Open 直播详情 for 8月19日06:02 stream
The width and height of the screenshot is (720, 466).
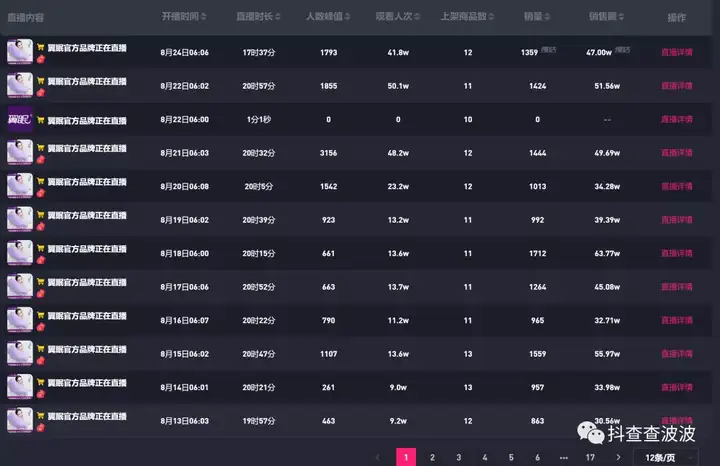(677, 220)
